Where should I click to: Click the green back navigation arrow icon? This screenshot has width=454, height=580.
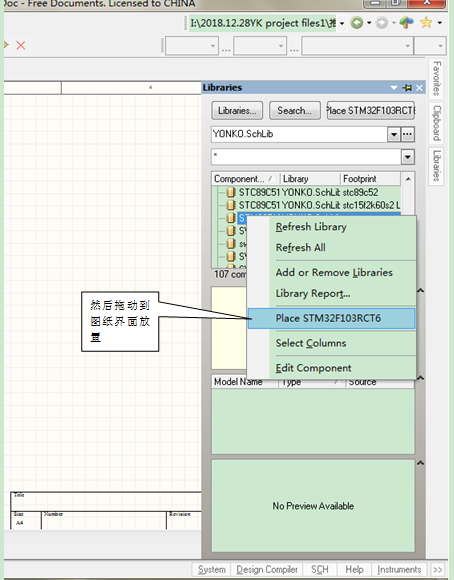[357, 23]
